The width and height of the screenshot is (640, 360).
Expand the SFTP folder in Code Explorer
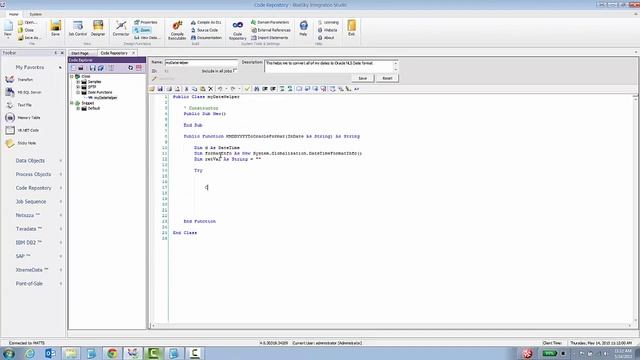(78, 87)
